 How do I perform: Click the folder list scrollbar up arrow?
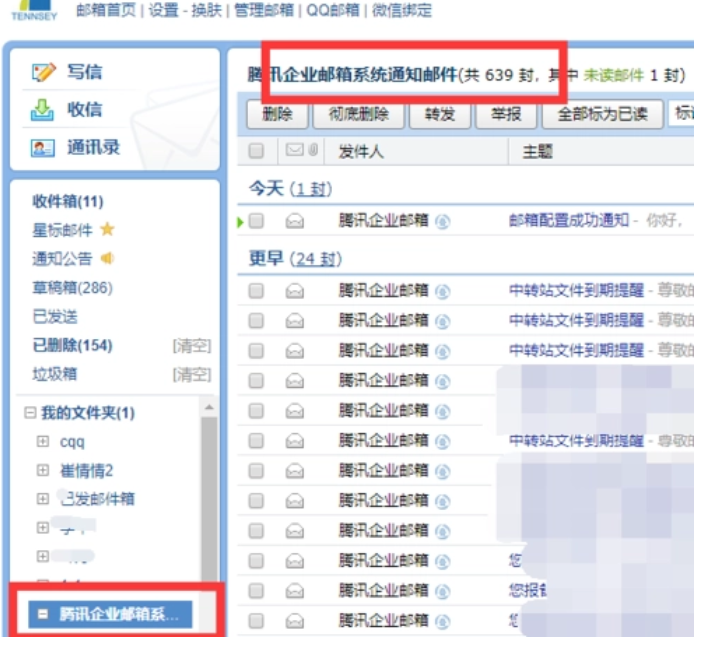209,407
